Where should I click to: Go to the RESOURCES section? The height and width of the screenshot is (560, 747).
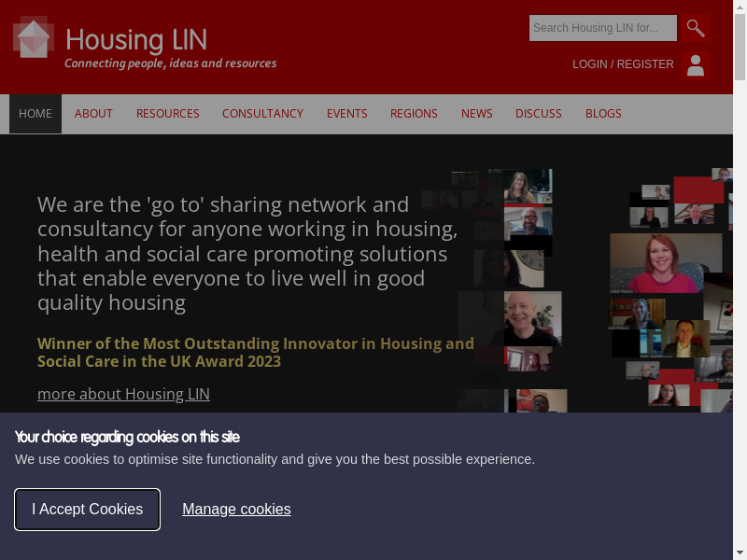pyautogui.click(x=168, y=114)
